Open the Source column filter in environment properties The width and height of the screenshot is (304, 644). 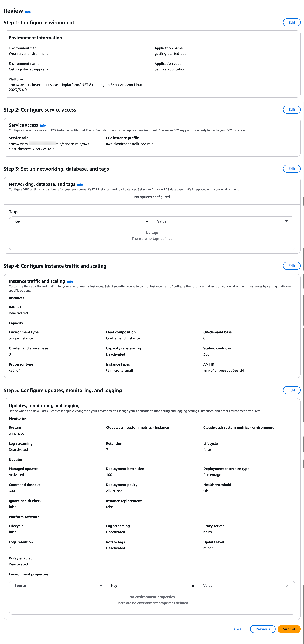(101, 585)
